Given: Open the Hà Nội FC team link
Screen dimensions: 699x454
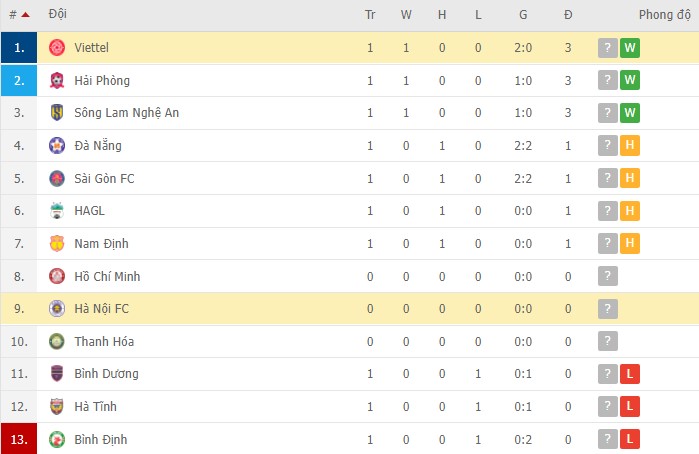Looking at the screenshot, I should tap(101, 309).
